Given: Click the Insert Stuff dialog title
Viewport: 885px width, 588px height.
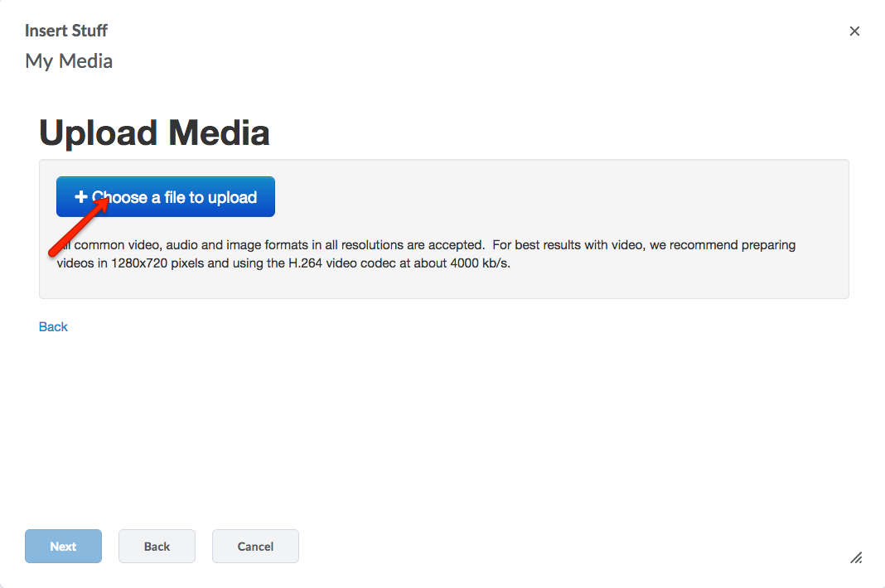Looking at the screenshot, I should click(x=66, y=31).
